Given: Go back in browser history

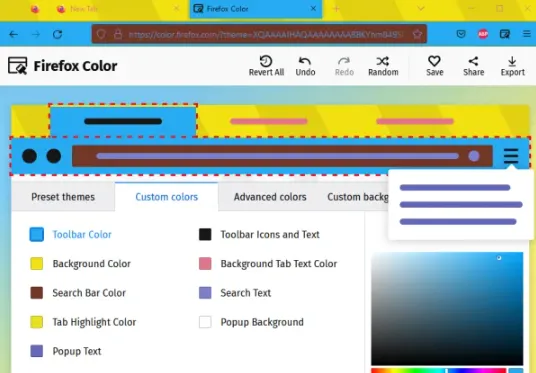Looking at the screenshot, I should click(x=13, y=34).
